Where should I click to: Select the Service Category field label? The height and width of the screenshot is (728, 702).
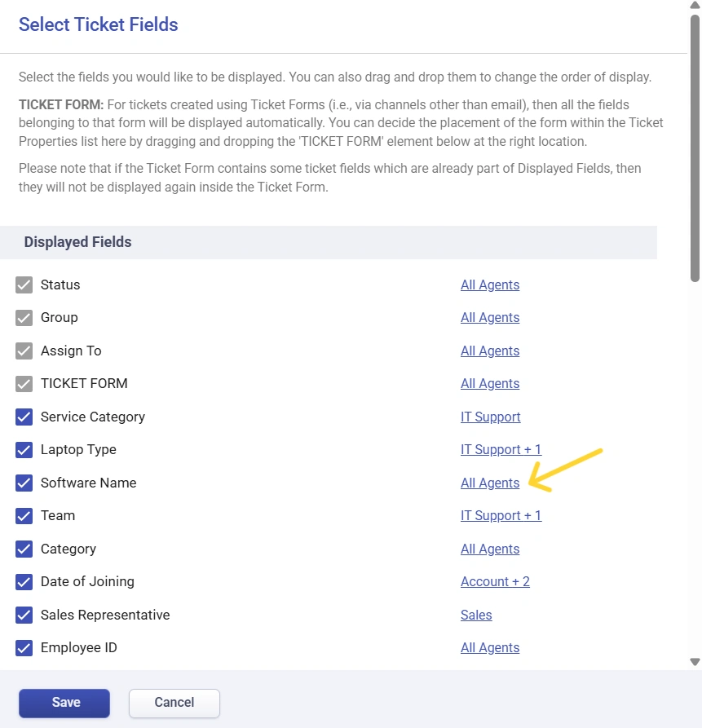[x=93, y=417]
